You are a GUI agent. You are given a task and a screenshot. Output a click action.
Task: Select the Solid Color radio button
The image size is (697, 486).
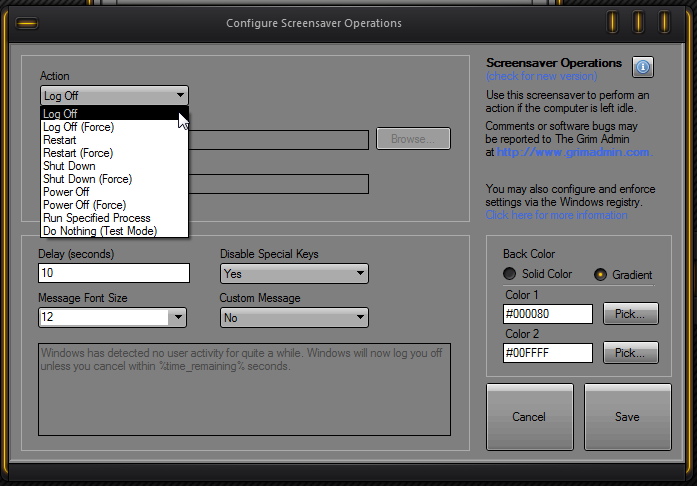[509, 273]
